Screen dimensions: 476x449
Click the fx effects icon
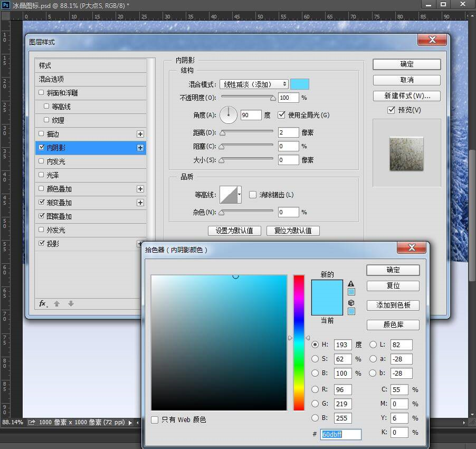pyautogui.click(x=43, y=303)
